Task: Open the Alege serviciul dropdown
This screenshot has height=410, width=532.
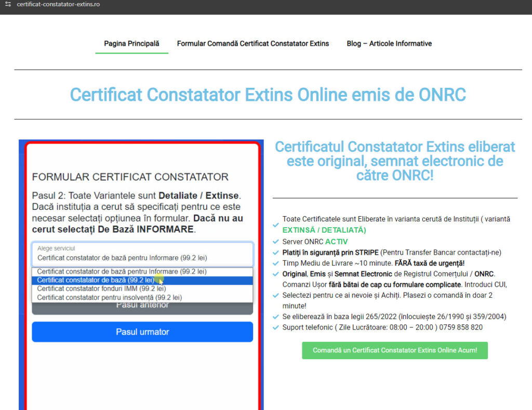Action: pos(142,254)
